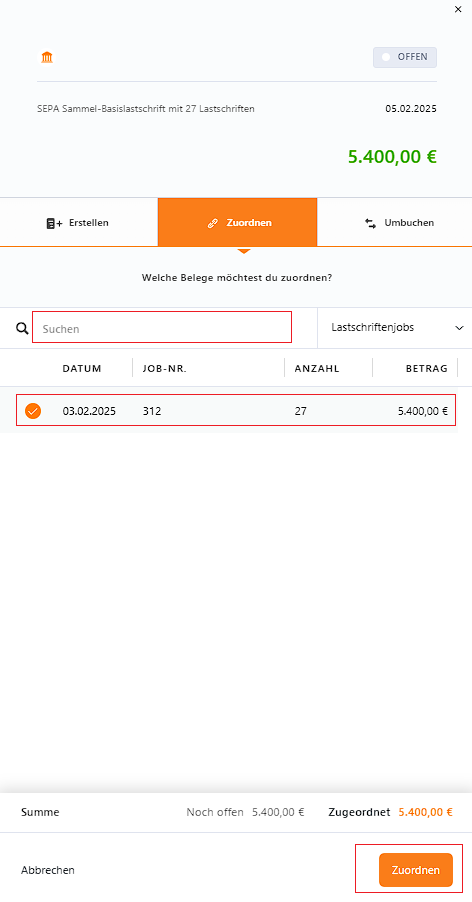Click the magnifying glass search icon
This screenshot has width=472, height=902.
click(x=22, y=328)
